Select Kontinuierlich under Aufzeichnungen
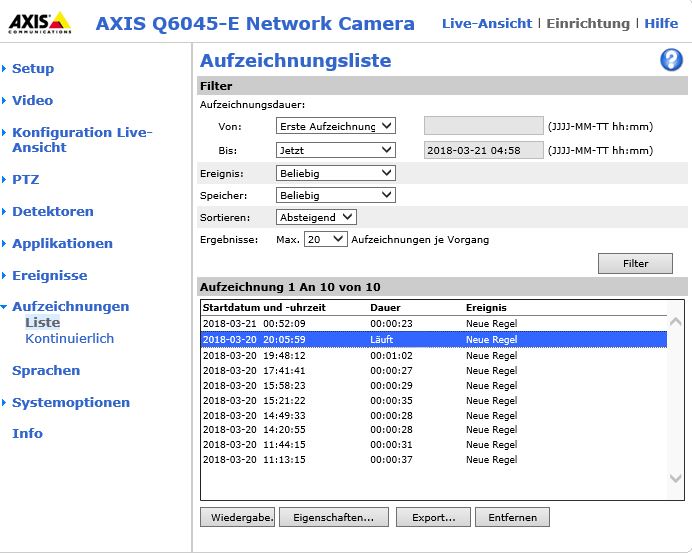The image size is (692, 553). pyautogui.click(x=69, y=339)
